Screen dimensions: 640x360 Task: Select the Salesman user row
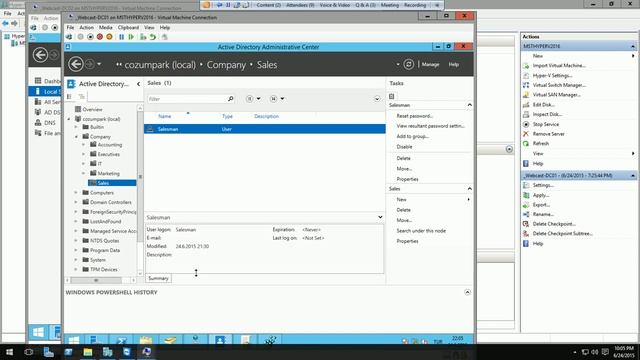coord(264,129)
